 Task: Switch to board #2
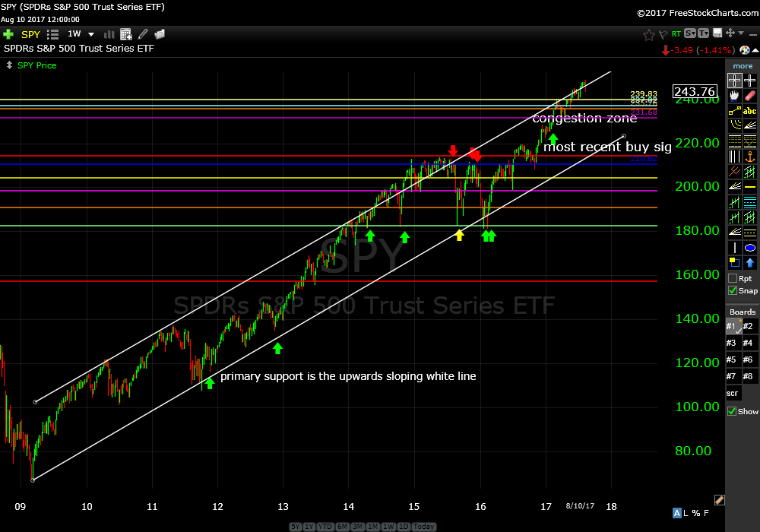(749, 326)
